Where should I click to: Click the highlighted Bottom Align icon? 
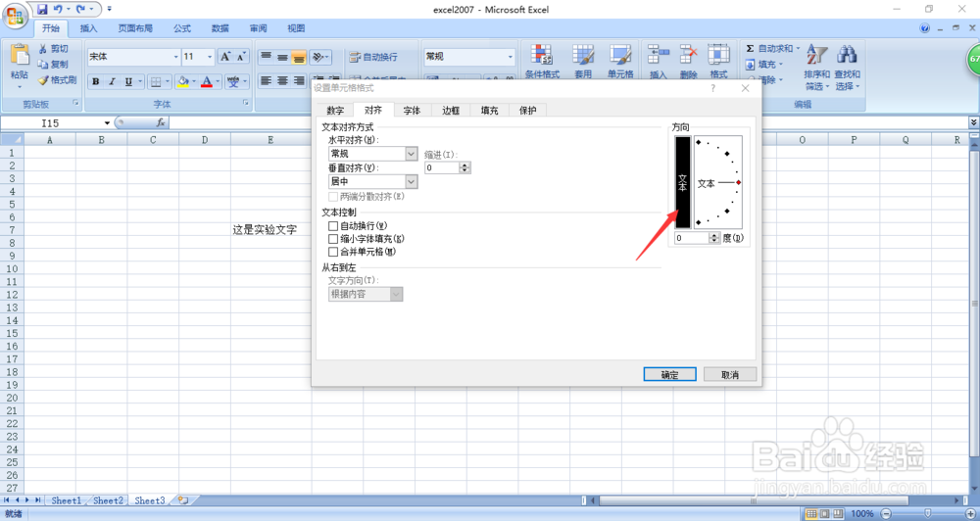299,57
